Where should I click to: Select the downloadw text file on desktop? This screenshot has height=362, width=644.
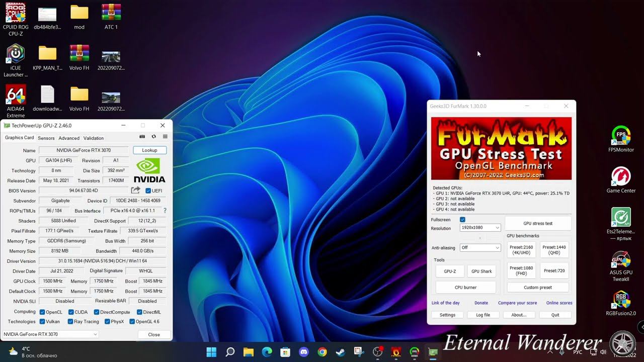coord(47,98)
